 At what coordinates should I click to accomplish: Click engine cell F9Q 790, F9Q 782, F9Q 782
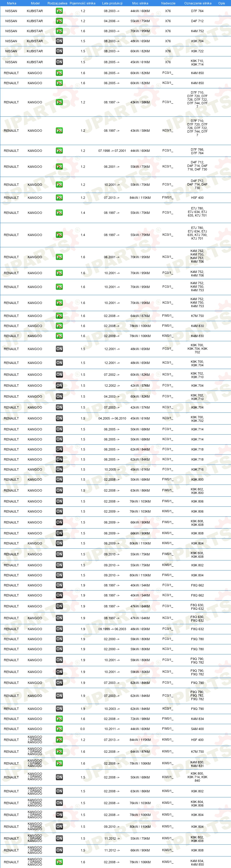tap(197, 695)
